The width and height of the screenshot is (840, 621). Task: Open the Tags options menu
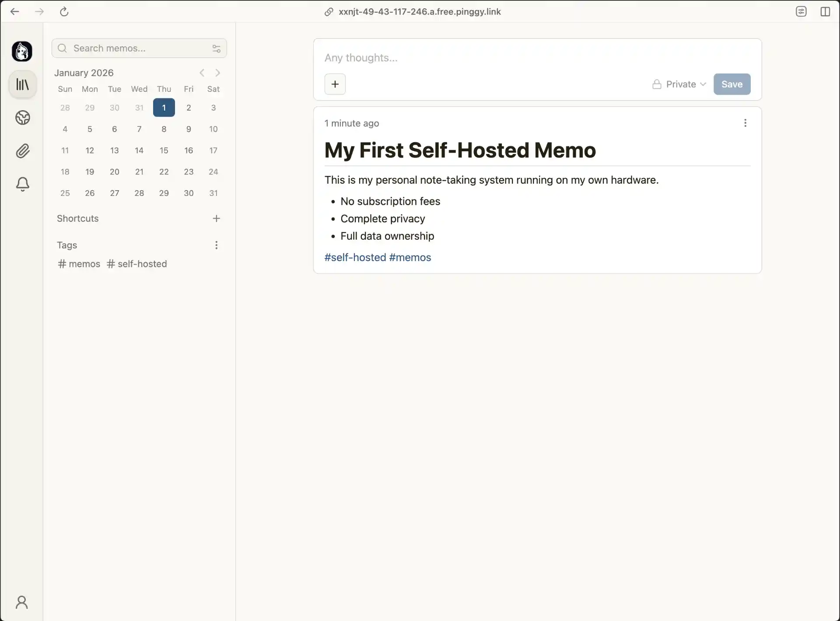point(217,245)
